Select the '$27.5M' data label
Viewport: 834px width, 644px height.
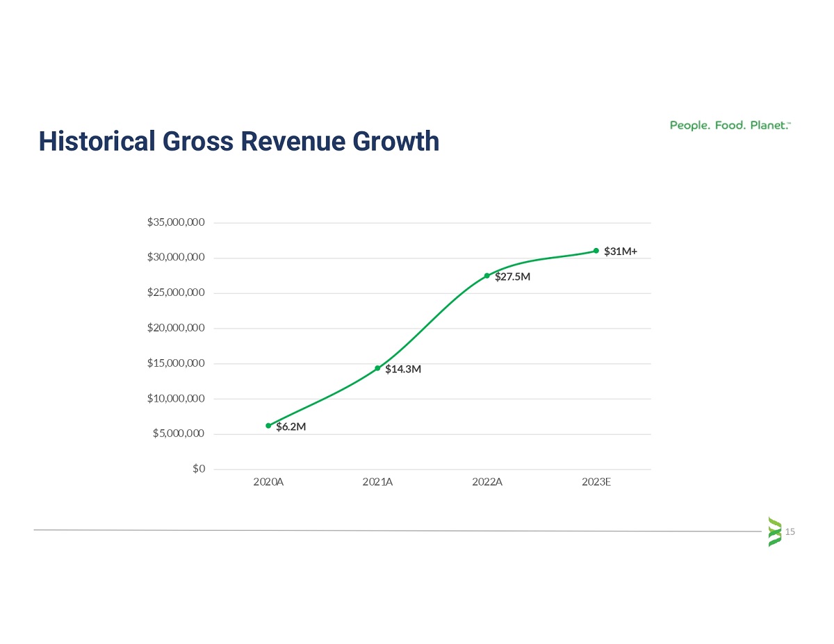513,277
